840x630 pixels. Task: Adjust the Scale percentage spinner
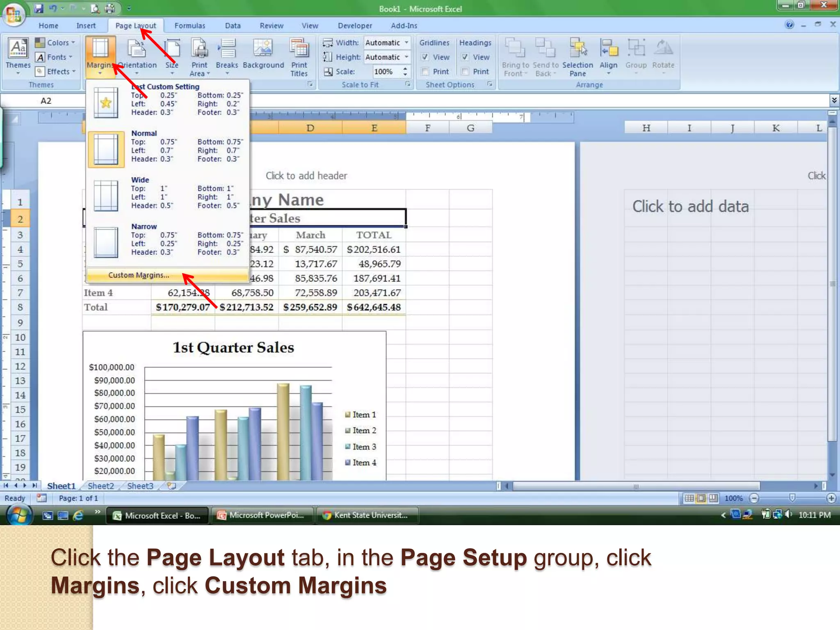point(405,71)
